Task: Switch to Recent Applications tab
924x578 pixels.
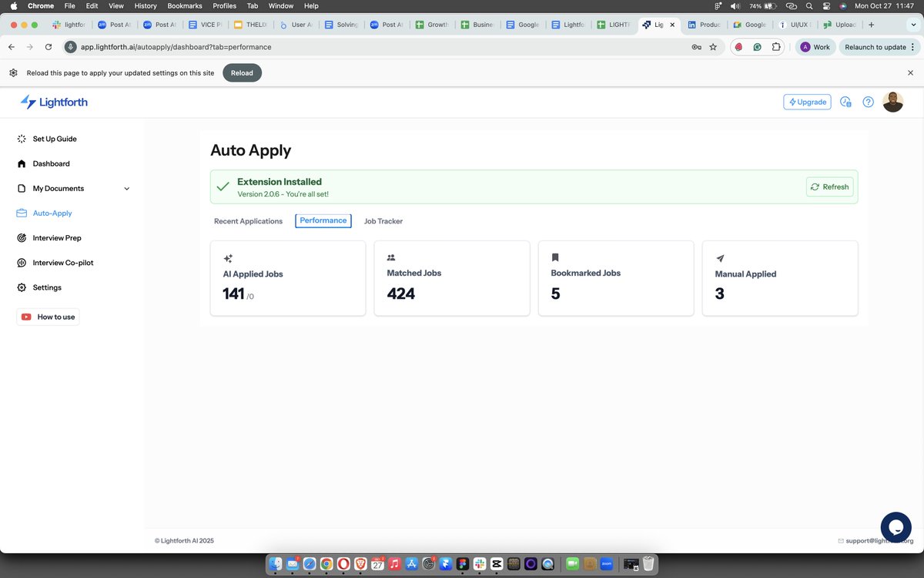Action: click(248, 221)
